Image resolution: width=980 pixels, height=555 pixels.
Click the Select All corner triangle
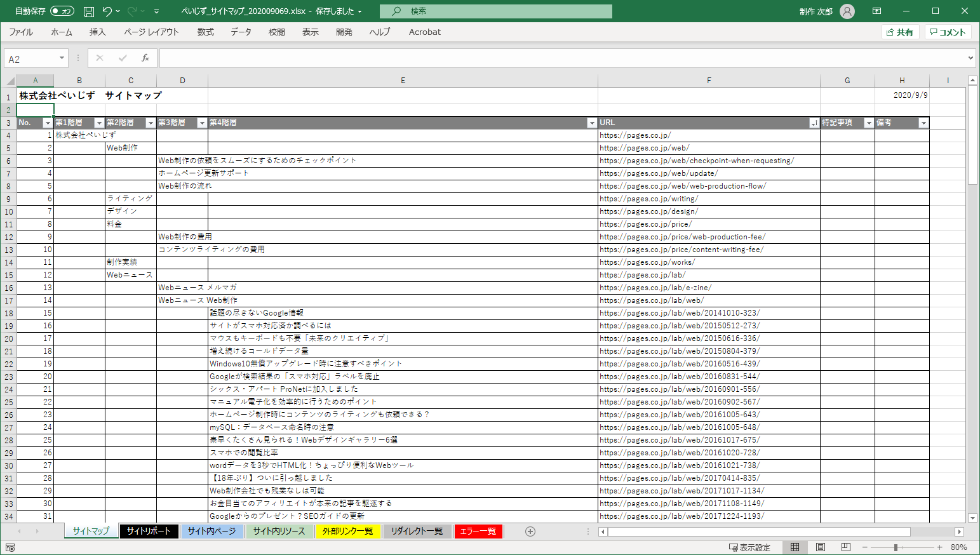click(10, 81)
